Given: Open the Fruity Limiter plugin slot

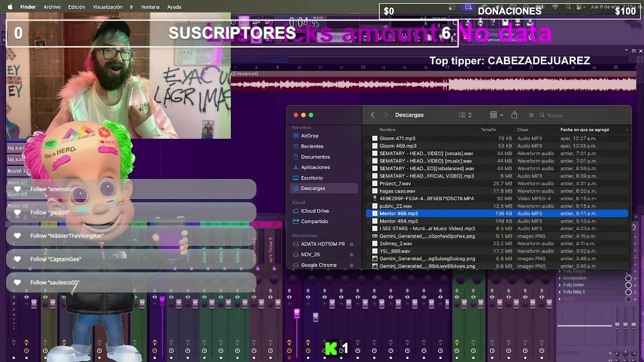Looking at the screenshot, I should pyautogui.click(x=574, y=285).
